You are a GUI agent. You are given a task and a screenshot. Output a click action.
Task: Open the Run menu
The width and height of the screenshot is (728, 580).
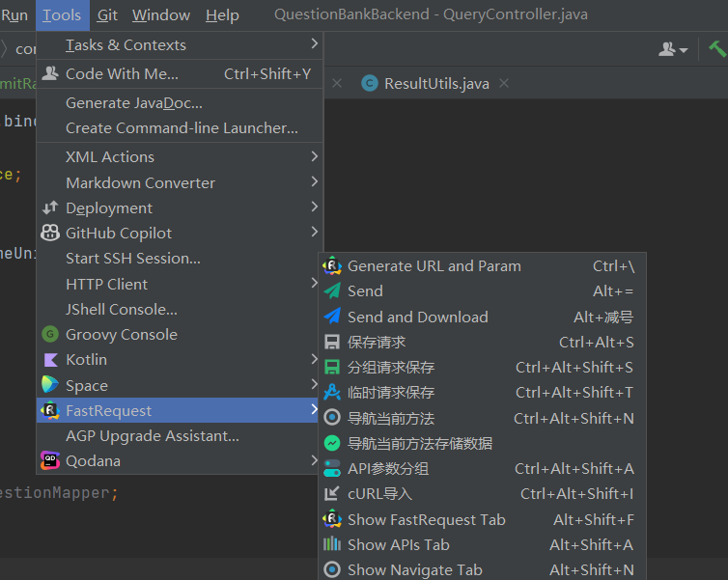(14, 15)
